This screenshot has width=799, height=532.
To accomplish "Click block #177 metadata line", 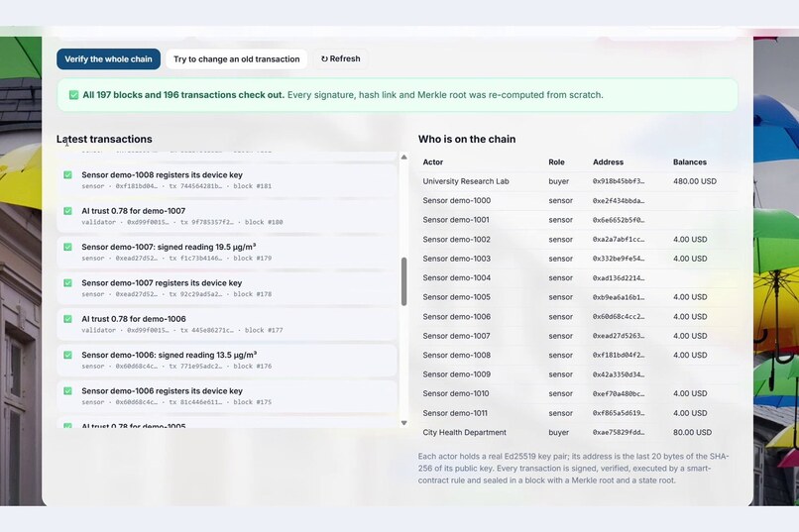I will point(182,331).
